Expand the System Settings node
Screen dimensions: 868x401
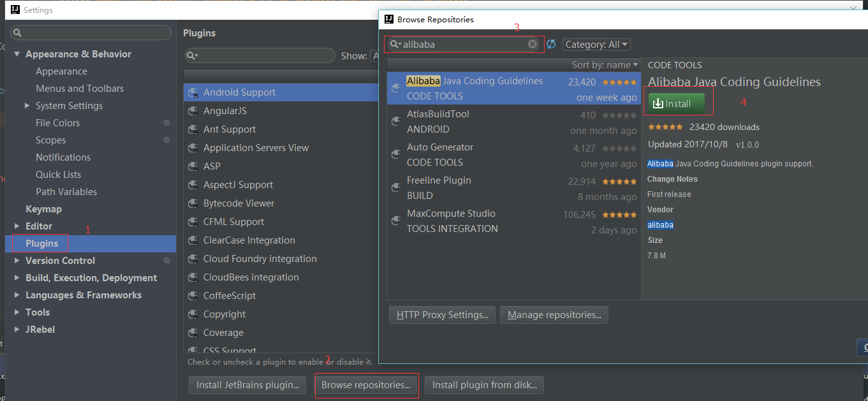point(27,106)
